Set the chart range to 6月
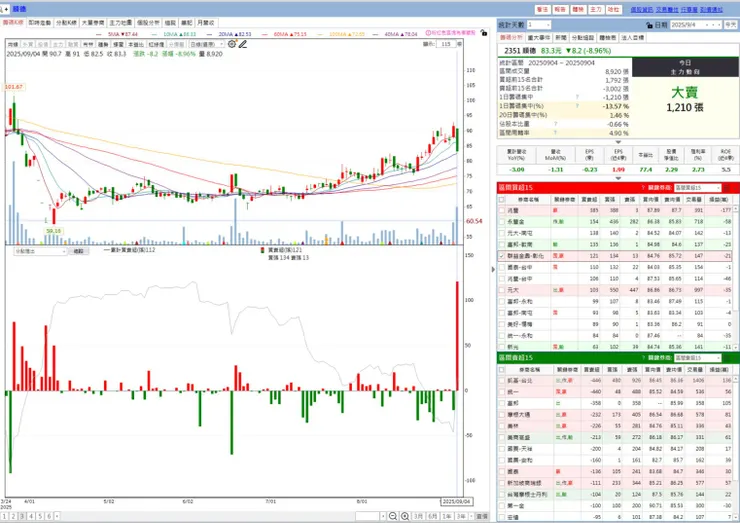The image size is (740, 523). coord(432,516)
